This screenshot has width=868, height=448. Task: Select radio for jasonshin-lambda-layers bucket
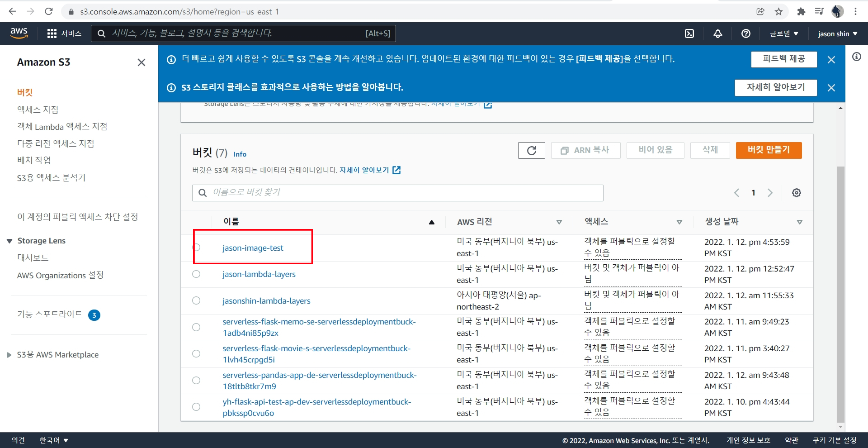point(196,300)
